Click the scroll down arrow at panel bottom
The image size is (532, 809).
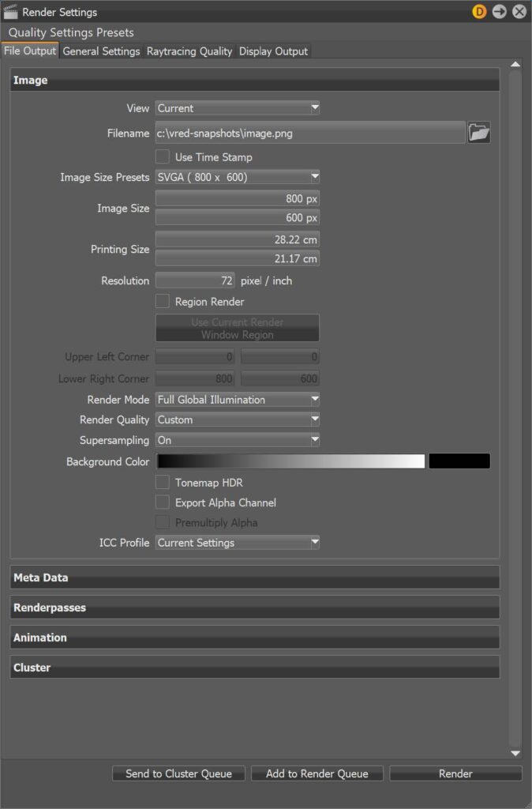pos(515,754)
